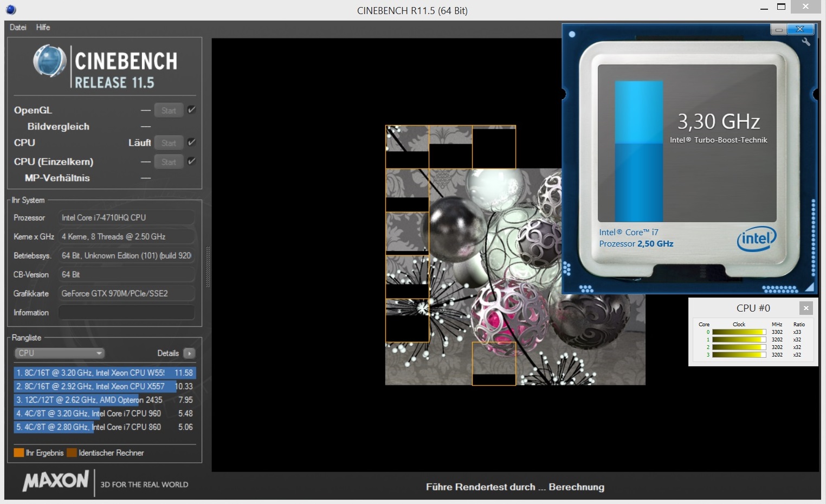826x504 pixels.
Task: Click the Kerne x GHz value field
Action: tap(126, 236)
